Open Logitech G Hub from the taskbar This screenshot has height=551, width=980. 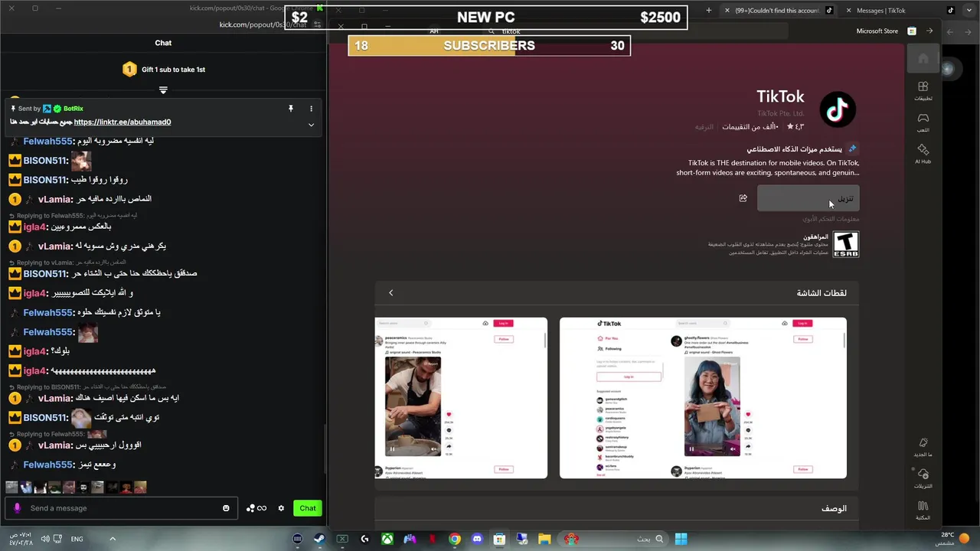[x=365, y=539]
